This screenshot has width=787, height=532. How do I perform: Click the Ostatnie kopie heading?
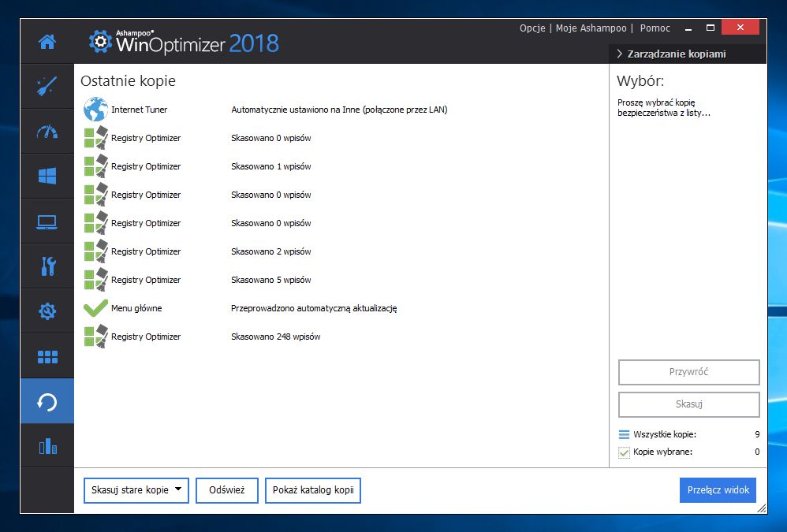[x=128, y=80]
